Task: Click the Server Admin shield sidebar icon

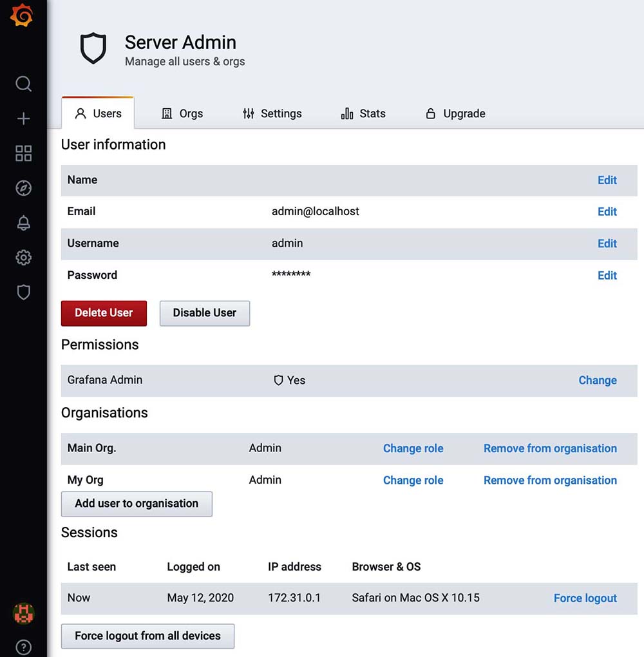Action: [x=23, y=292]
